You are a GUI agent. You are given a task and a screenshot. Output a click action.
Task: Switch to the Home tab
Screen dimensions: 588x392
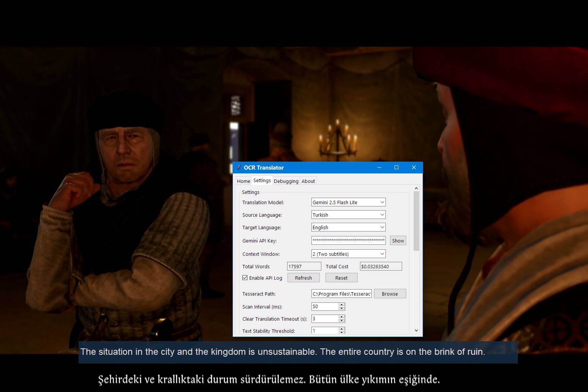coord(243,181)
